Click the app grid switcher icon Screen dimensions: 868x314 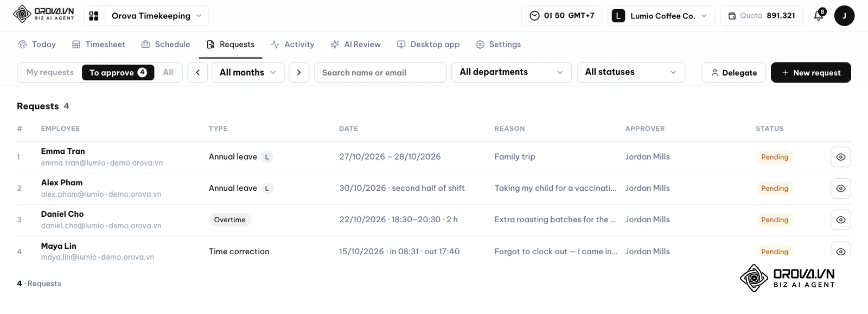(x=94, y=16)
